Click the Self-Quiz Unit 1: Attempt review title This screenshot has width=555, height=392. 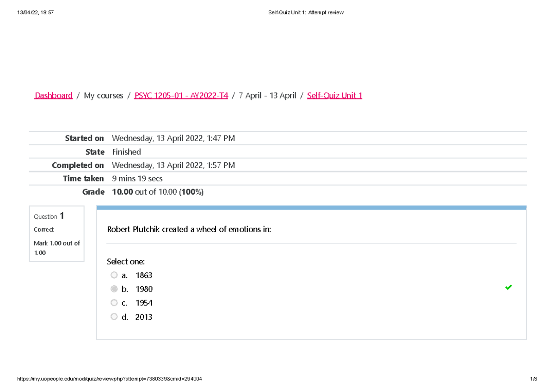pos(306,12)
